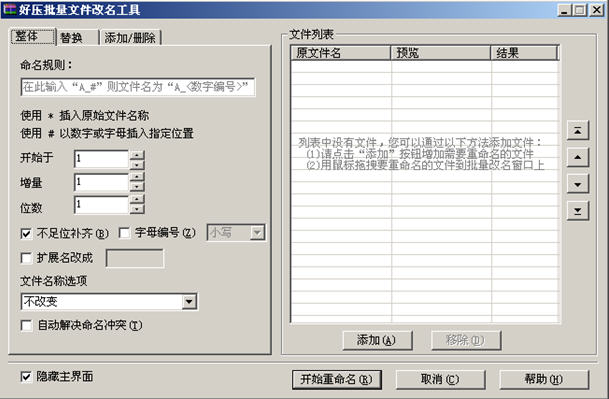The height and width of the screenshot is (399, 609).
Task: Increase the 增量 value
Action: click(x=137, y=178)
